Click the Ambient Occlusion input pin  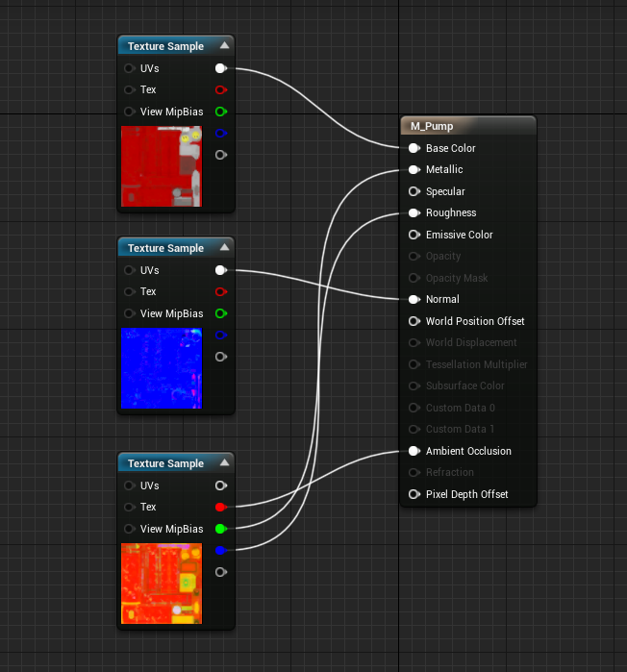414,451
